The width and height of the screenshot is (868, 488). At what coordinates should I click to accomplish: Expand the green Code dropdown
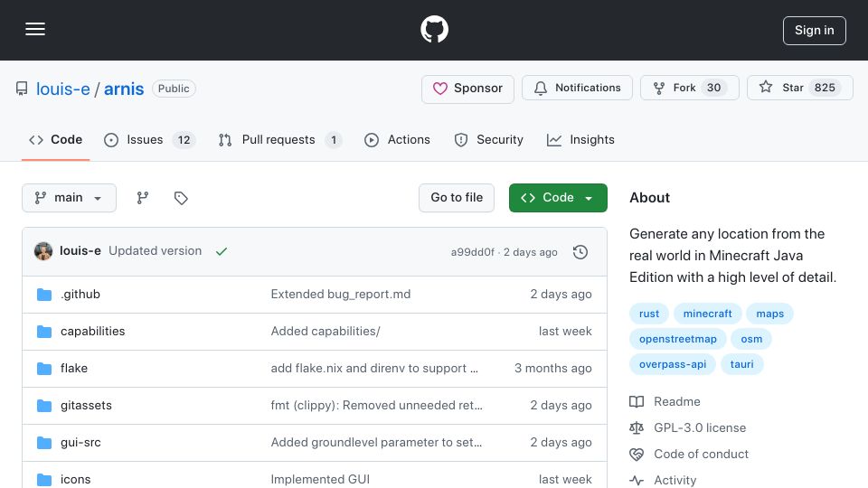pyautogui.click(x=558, y=198)
